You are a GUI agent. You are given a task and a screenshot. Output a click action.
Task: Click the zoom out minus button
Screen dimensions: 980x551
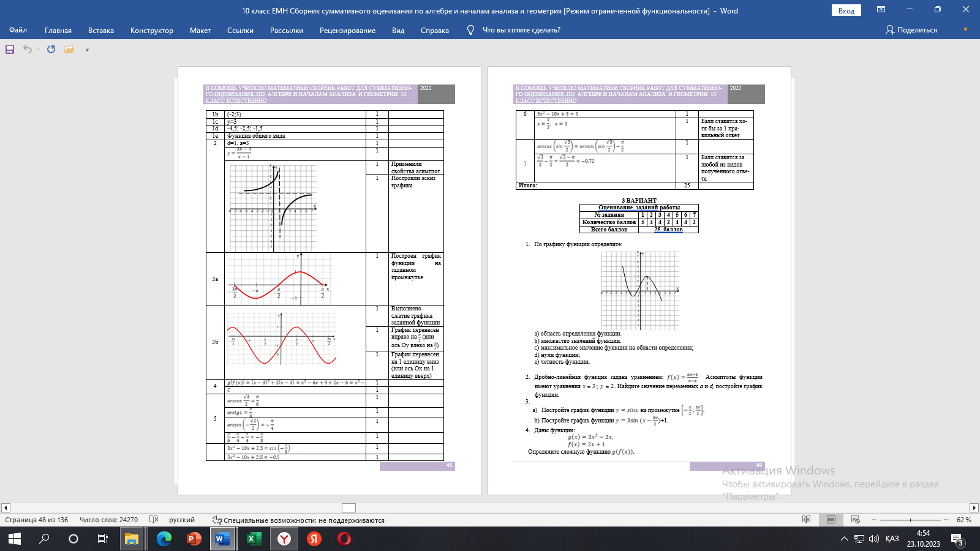pos(874,520)
